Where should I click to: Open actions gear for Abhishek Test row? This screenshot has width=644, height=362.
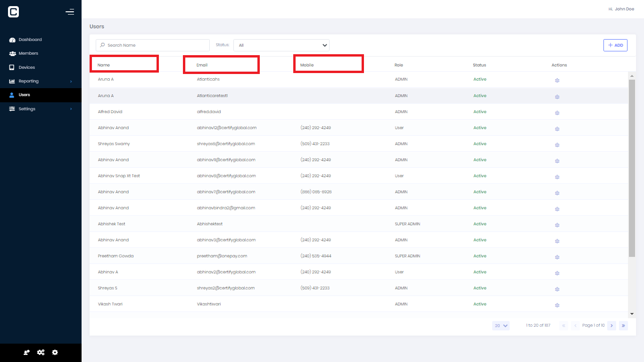pyautogui.click(x=557, y=225)
